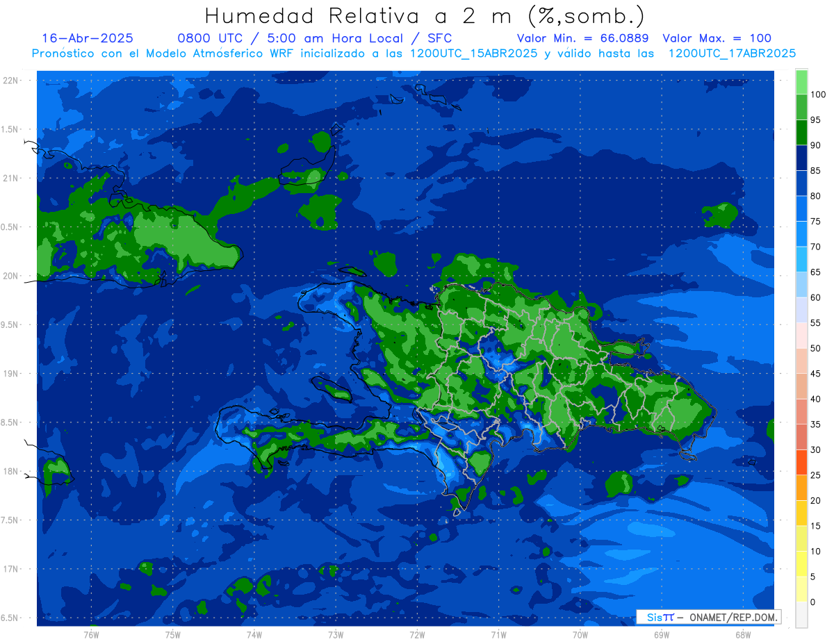Click the legend value "95"
Screen dimensions: 834x644
point(815,119)
